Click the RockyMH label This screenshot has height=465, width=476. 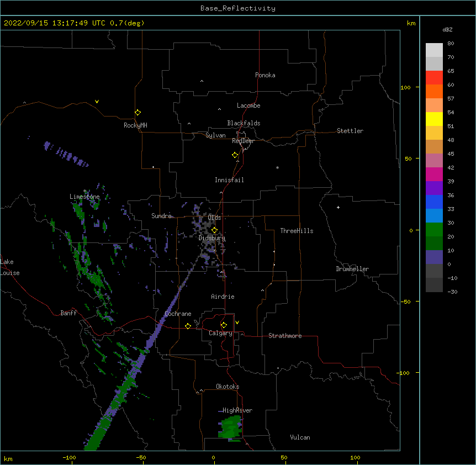coord(135,125)
